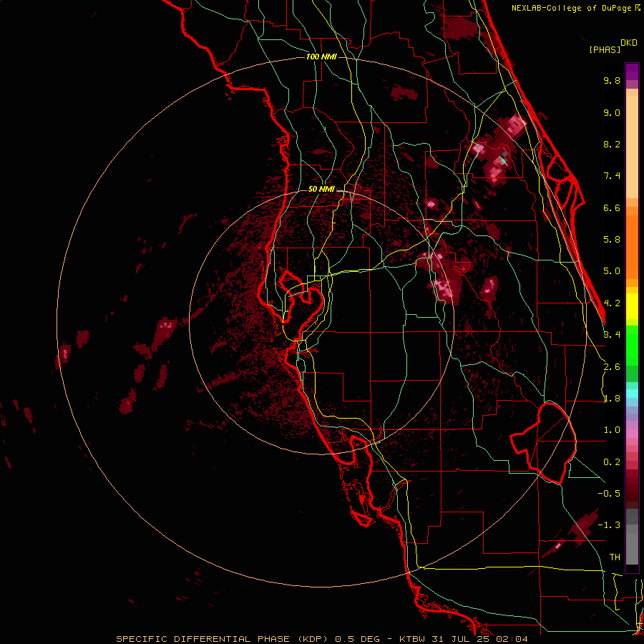Click the 100 NMI range ring label
The width and height of the screenshot is (644, 644).
tap(321, 57)
